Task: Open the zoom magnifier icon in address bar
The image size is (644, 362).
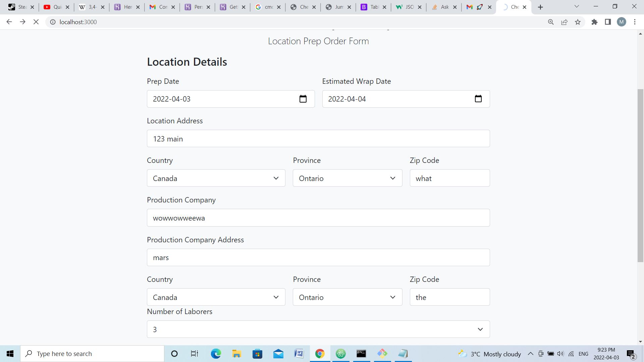Action: pyautogui.click(x=551, y=22)
